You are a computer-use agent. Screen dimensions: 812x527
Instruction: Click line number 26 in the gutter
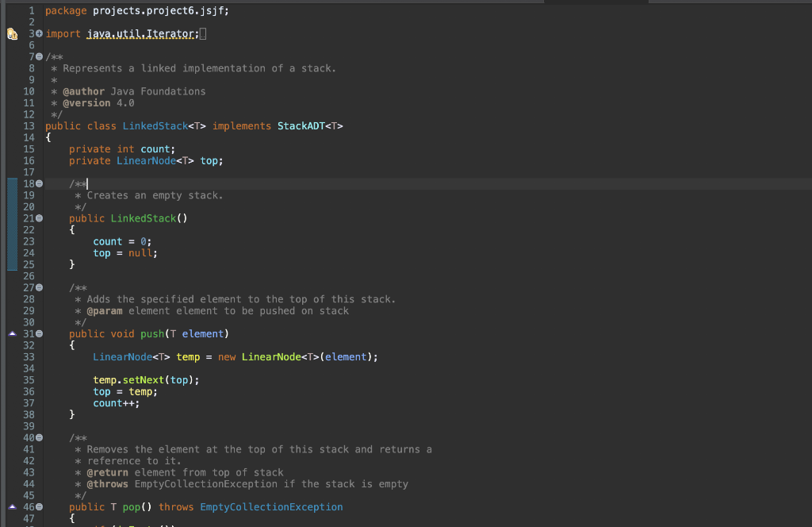(x=29, y=276)
